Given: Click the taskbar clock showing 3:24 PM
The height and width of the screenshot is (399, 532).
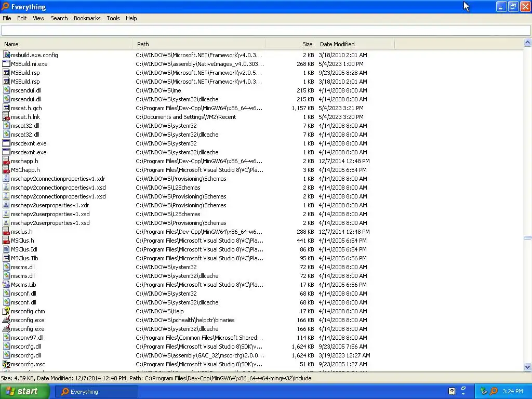Looking at the screenshot, I should (x=513, y=391).
